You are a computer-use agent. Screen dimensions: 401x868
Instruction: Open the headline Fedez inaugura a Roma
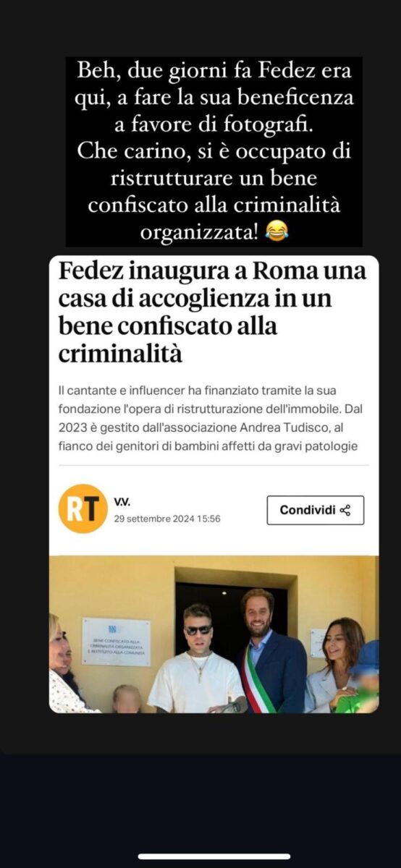click(212, 313)
